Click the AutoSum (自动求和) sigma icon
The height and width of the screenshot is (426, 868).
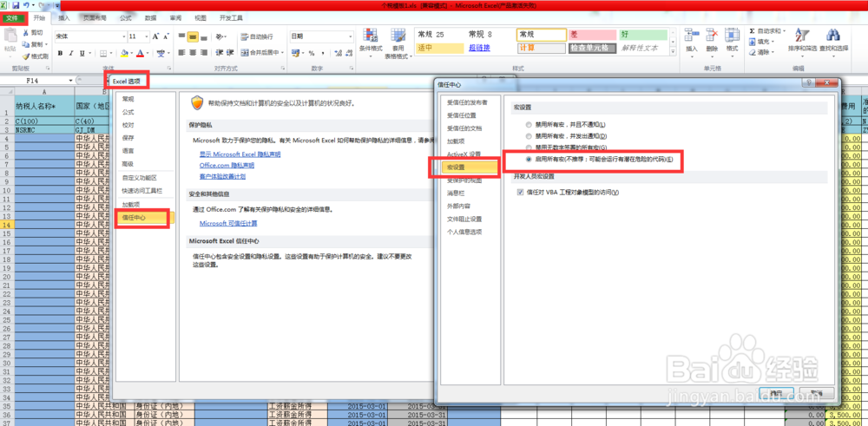752,31
